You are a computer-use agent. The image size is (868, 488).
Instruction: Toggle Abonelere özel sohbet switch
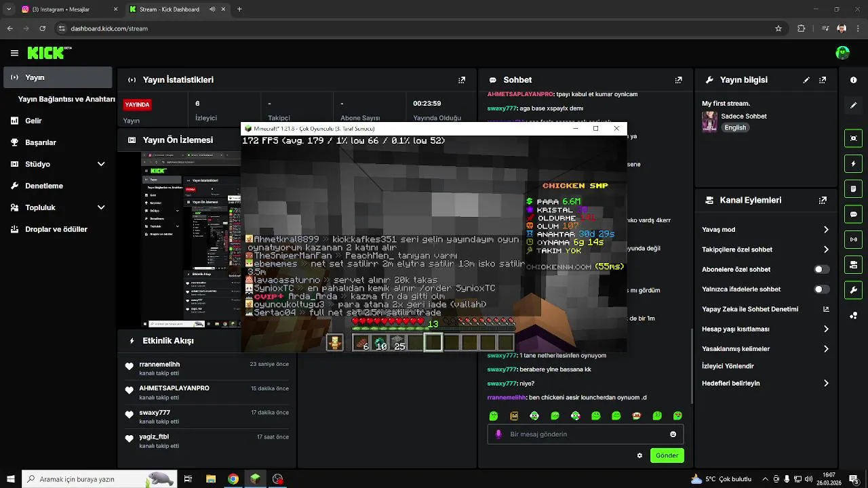(821, 270)
